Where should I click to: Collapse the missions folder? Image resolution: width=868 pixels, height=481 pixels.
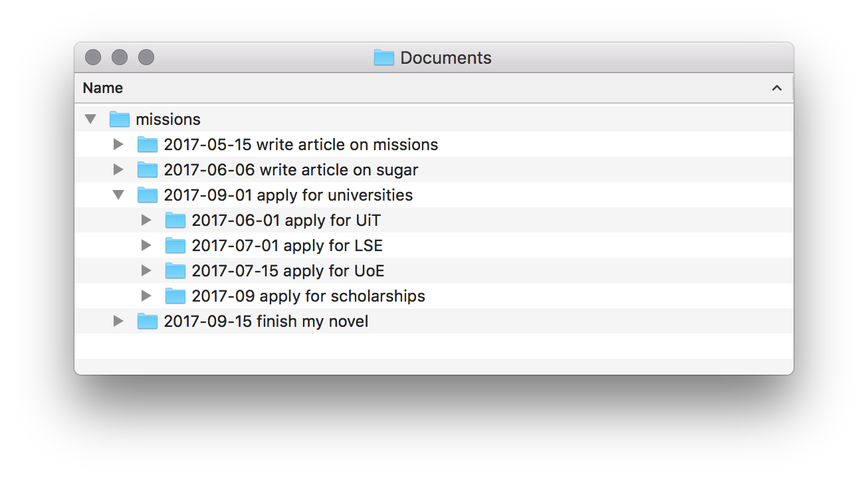point(91,120)
